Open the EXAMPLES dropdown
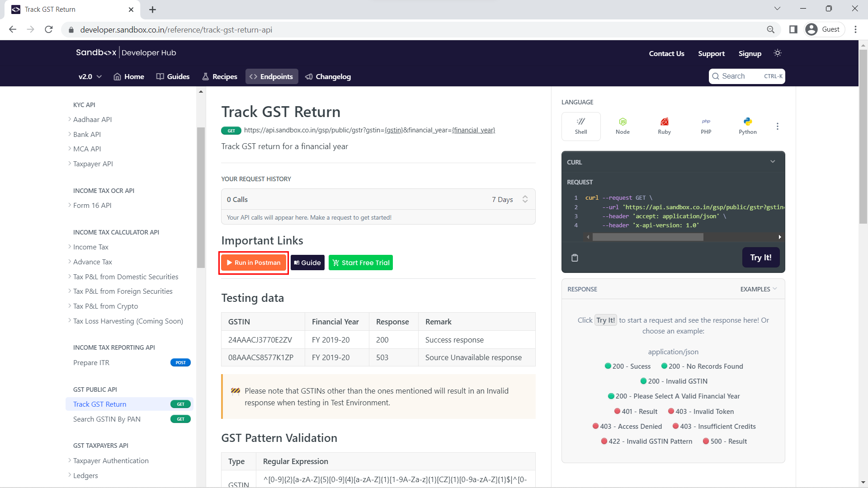The image size is (868, 488). pos(759,289)
